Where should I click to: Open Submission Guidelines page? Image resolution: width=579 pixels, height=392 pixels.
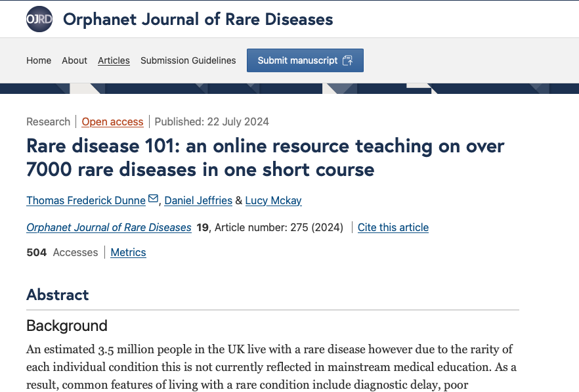pyautogui.click(x=188, y=60)
